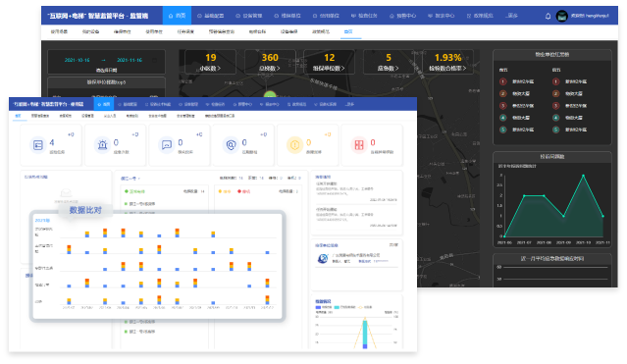Image resolution: width=627 pixels, height=364 pixels.
Task: Select the list icon card showing 4
Action: point(38,144)
